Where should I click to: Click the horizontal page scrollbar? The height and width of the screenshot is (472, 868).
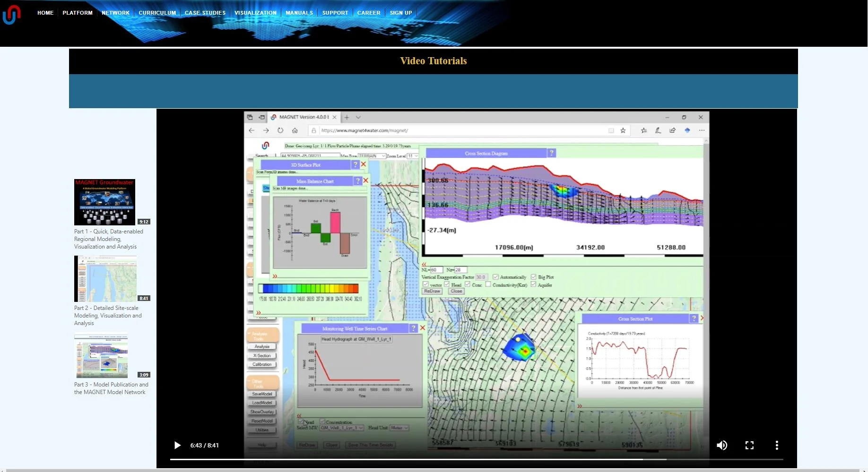tap(433, 471)
